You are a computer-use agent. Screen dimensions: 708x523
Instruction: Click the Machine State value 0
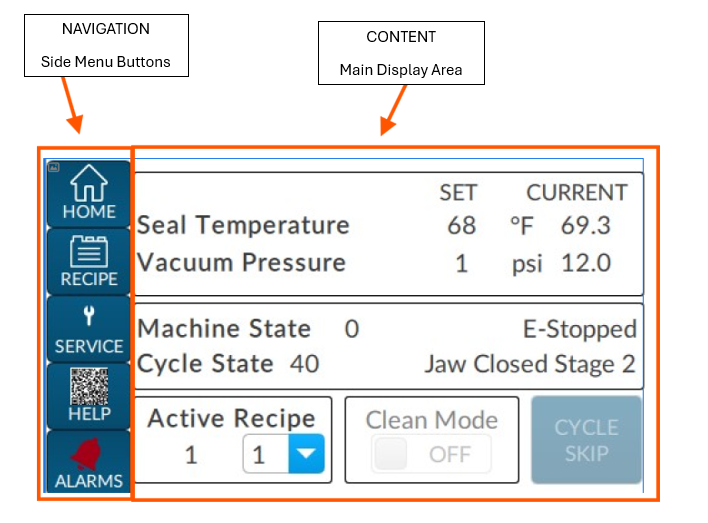(352, 329)
